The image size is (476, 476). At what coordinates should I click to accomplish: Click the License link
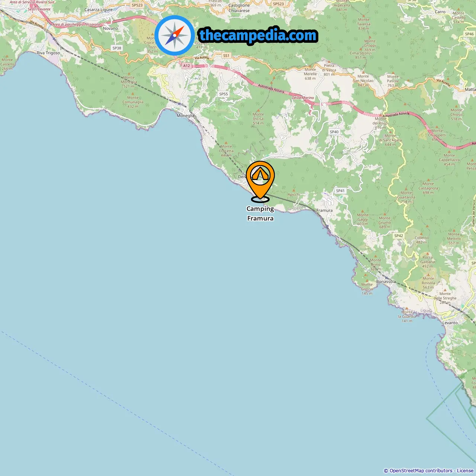click(x=465, y=471)
